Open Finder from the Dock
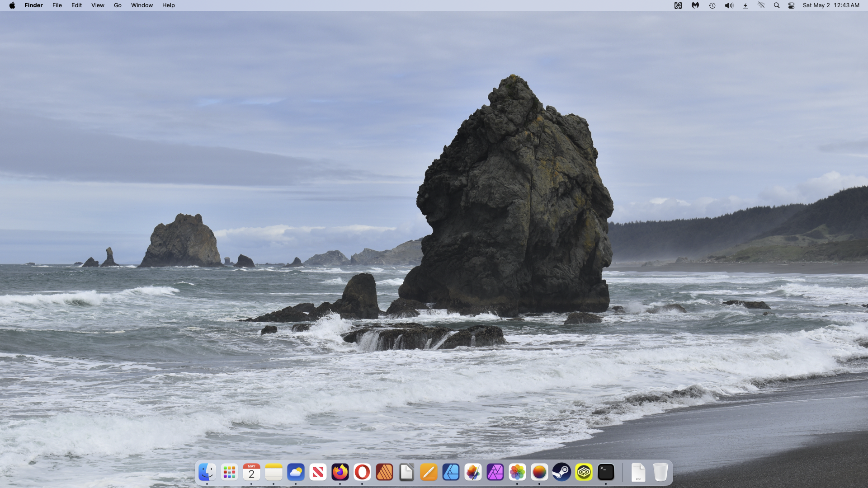This screenshot has width=868, height=488. pyautogui.click(x=207, y=473)
